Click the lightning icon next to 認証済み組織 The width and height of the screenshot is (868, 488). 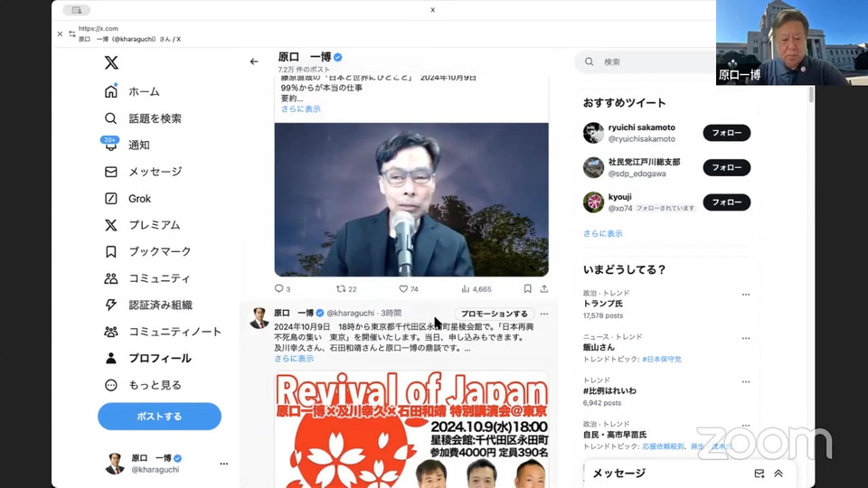[110, 305]
